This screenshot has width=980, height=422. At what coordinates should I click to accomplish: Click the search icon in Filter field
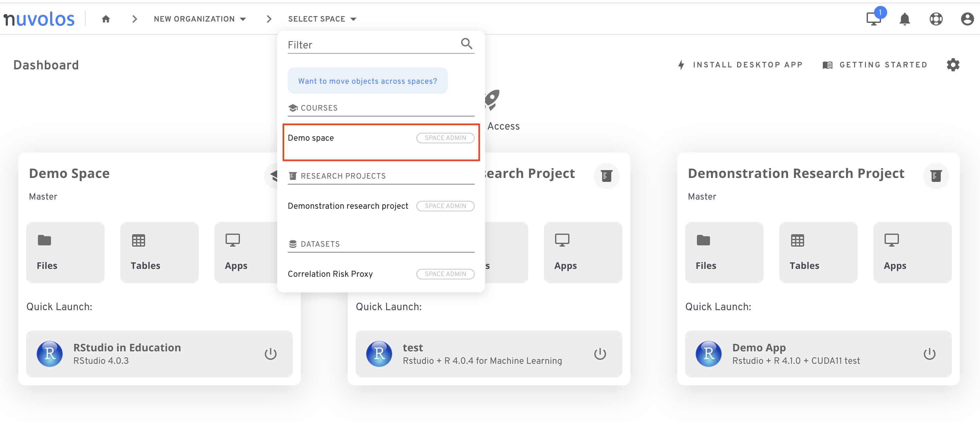tap(467, 44)
